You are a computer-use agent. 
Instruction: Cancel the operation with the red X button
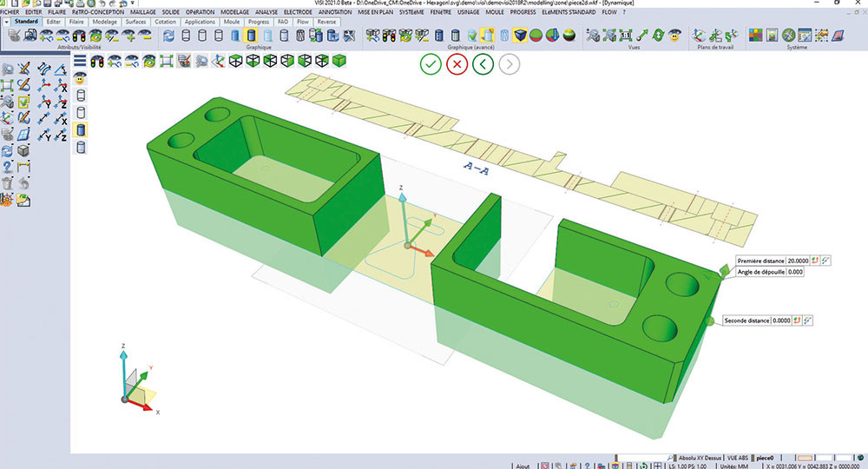(457, 64)
